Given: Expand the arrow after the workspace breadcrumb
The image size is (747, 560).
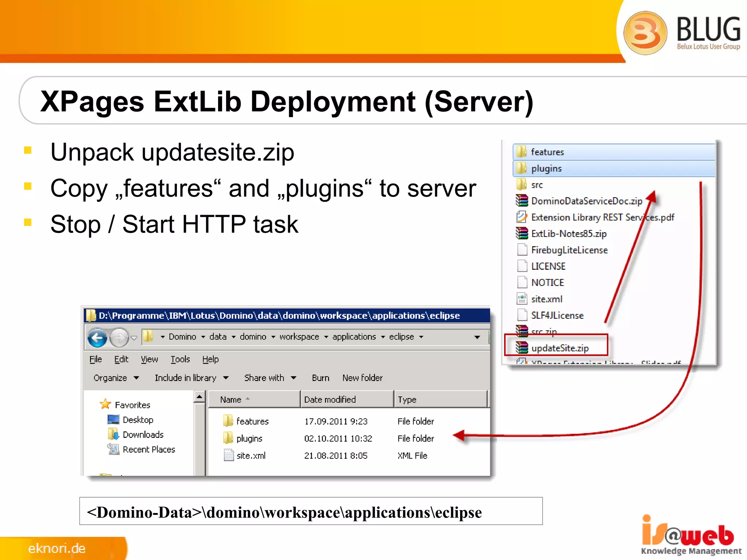Looking at the screenshot, I should pyautogui.click(x=326, y=337).
